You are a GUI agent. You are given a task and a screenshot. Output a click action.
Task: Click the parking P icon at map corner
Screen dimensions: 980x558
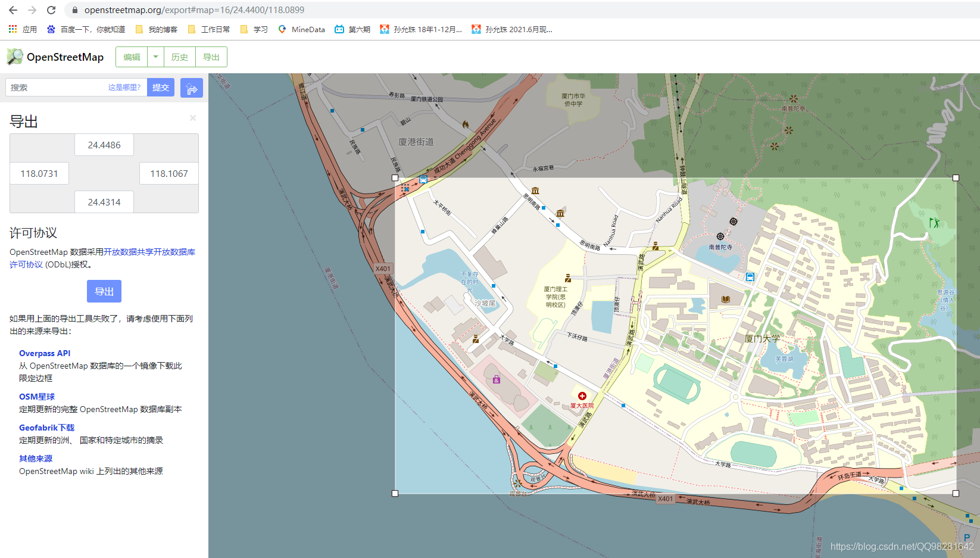pos(967,538)
